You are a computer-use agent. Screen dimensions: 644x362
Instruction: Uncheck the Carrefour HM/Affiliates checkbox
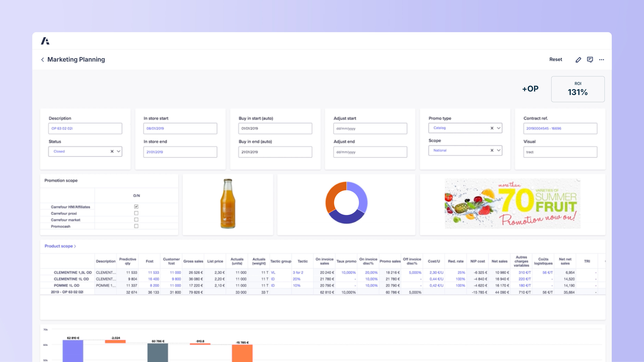(136, 206)
